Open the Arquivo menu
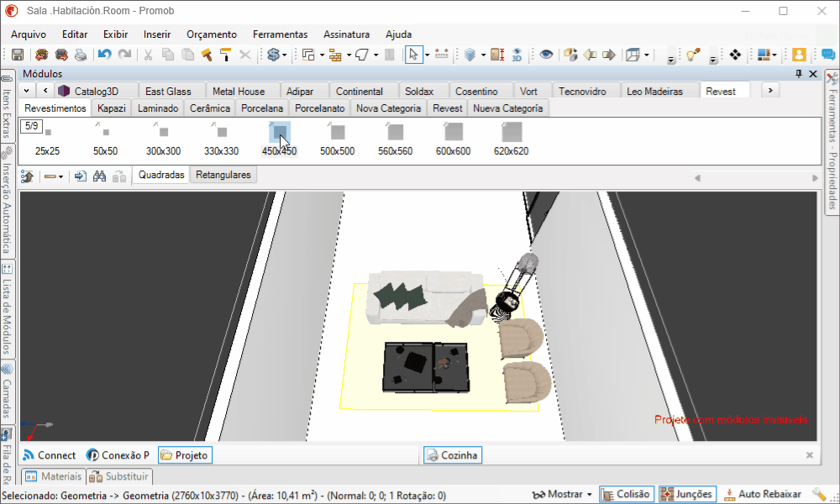The height and width of the screenshot is (504, 840). [x=29, y=34]
